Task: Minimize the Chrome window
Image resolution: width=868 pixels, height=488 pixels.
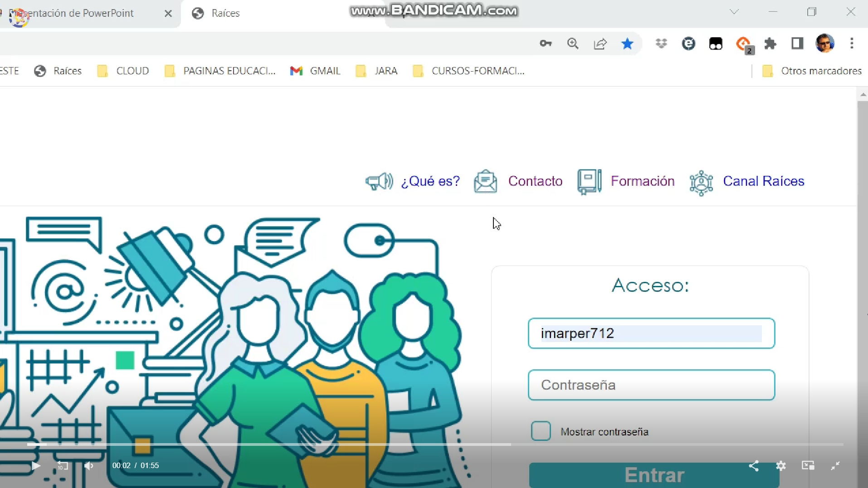Action: (x=773, y=12)
